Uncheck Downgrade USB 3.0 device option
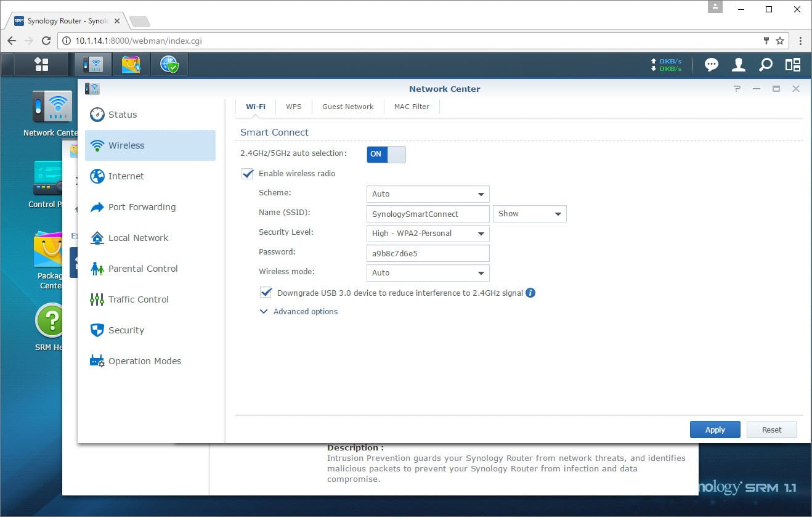Viewport: 812px width, 517px height. point(266,293)
